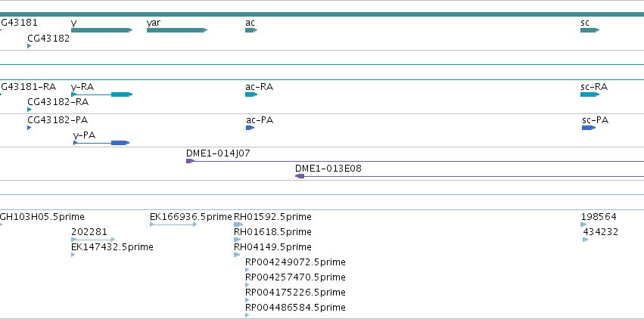Open the CG43182 gene label
The image size is (644, 319).
coord(48,39)
